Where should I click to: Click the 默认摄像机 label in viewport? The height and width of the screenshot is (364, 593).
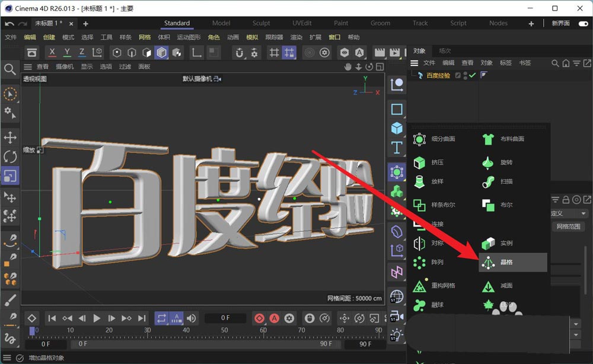point(197,79)
